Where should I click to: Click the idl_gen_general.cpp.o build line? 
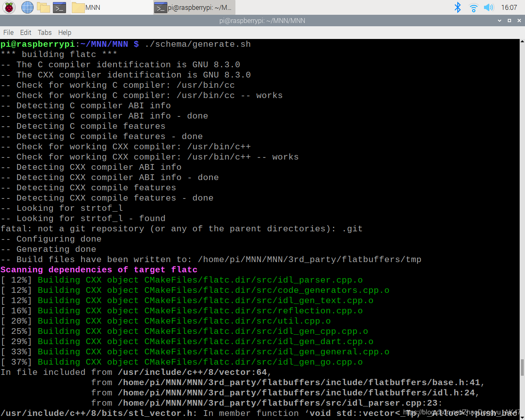pyautogui.click(x=195, y=352)
